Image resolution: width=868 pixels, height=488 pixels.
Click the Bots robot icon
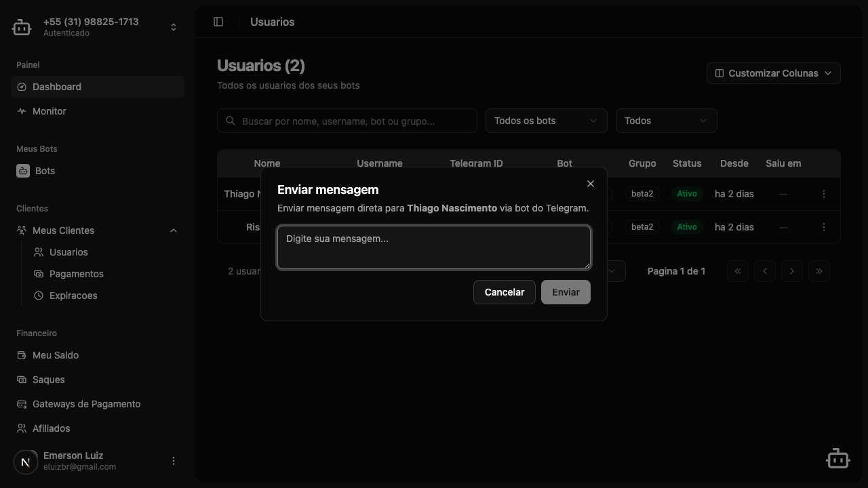pos(23,171)
